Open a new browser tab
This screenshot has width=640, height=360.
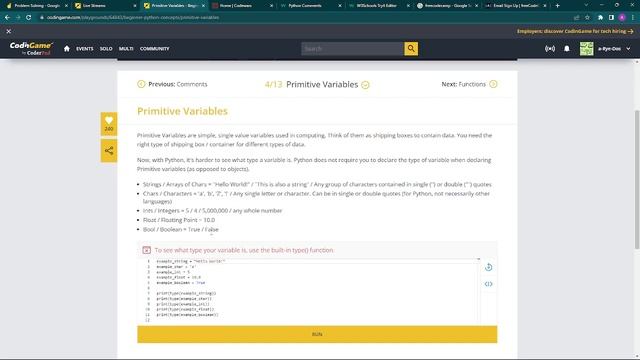558,6
